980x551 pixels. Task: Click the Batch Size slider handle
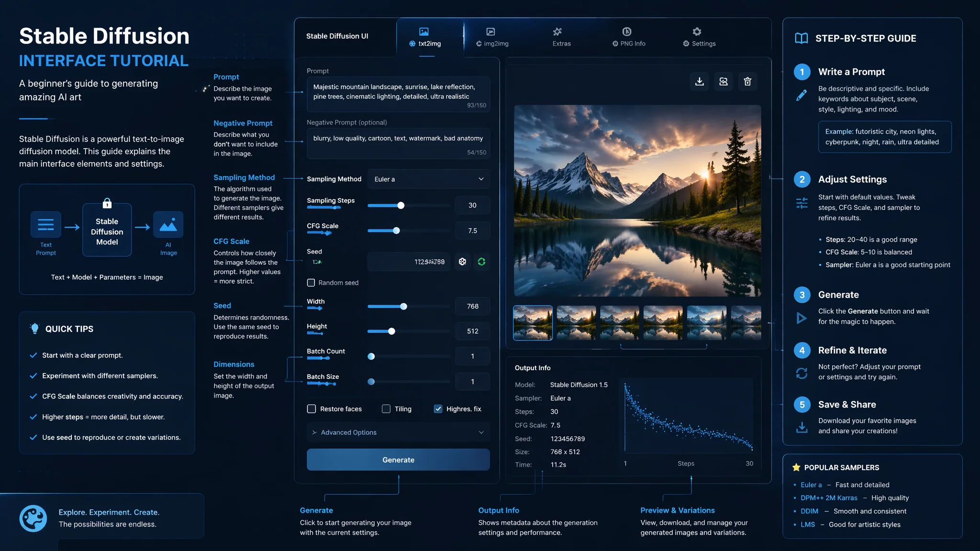coord(371,382)
